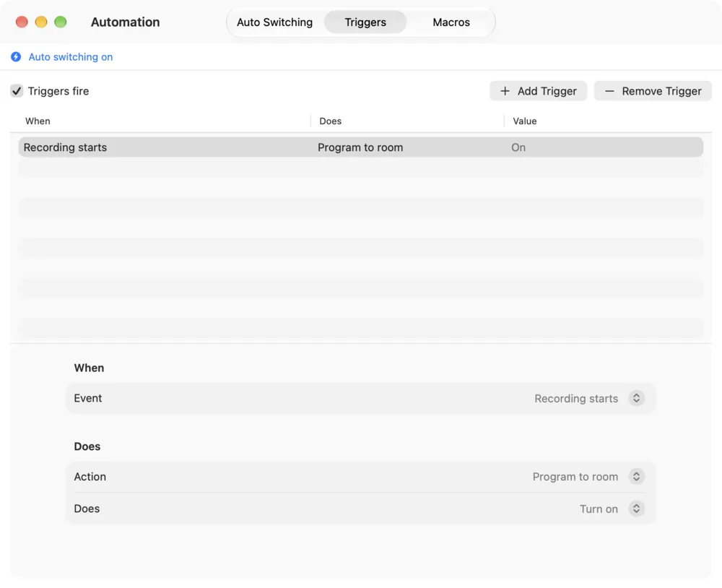This screenshot has height=588, width=722.
Task: Minimize the window with the yellow button
Action: click(x=41, y=22)
